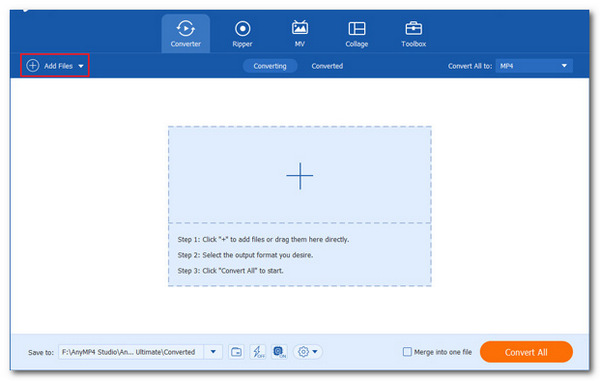Toggle the GPU hardware acceleration icon
The width and height of the screenshot is (600, 381).
click(279, 352)
